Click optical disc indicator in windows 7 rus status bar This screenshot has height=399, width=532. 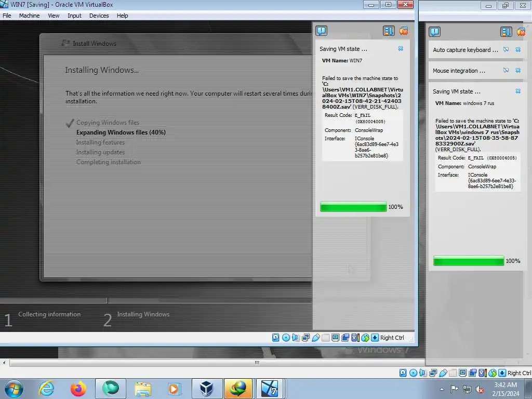[413, 373]
